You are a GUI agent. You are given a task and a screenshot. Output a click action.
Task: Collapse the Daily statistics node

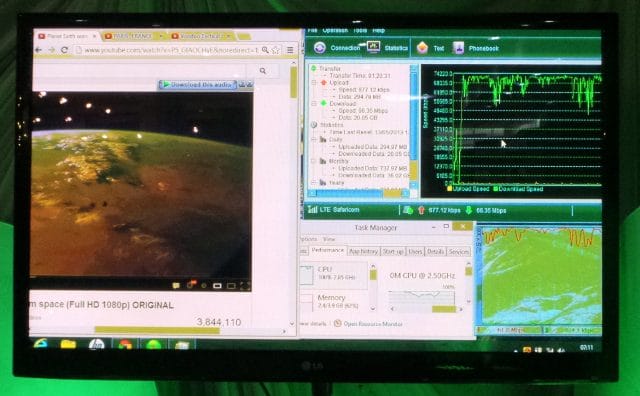pos(314,139)
